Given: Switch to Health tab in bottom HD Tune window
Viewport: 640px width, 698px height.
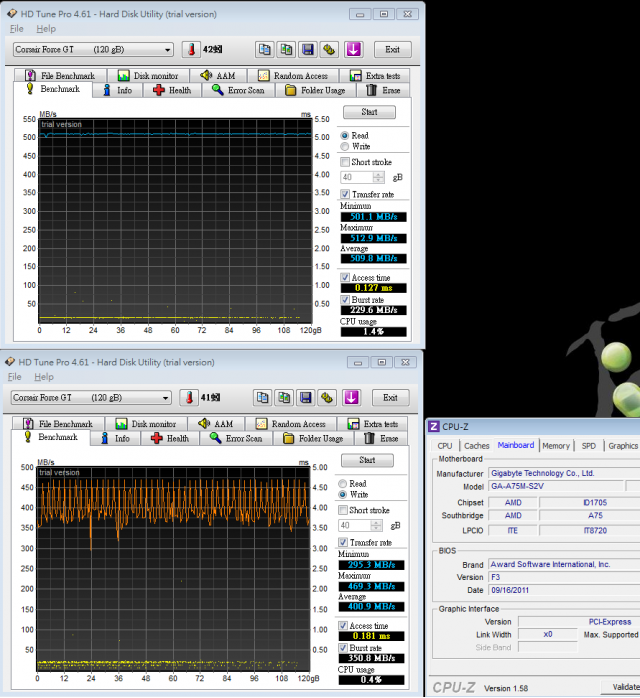Looking at the screenshot, I should (170, 438).
